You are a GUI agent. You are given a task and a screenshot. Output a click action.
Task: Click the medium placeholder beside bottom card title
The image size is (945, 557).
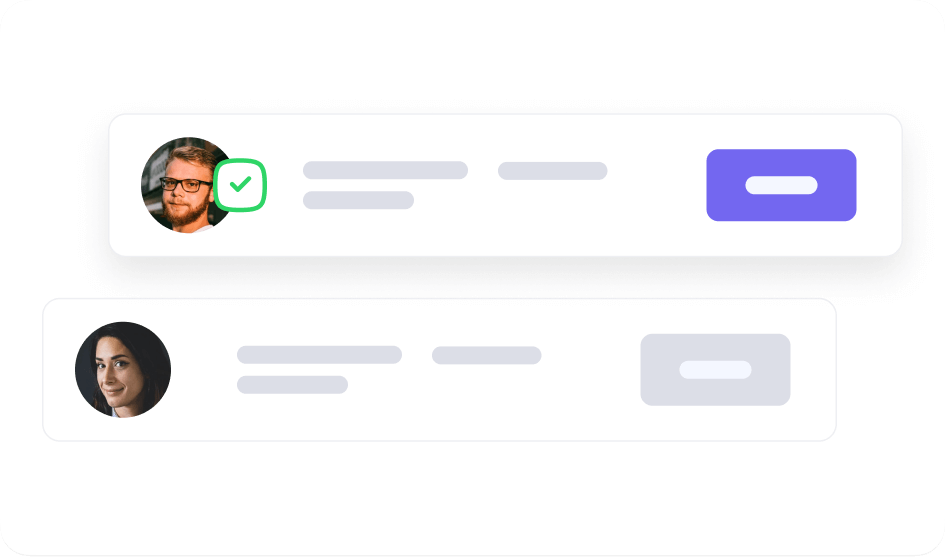pyautogui.click(x=486, y=355)
